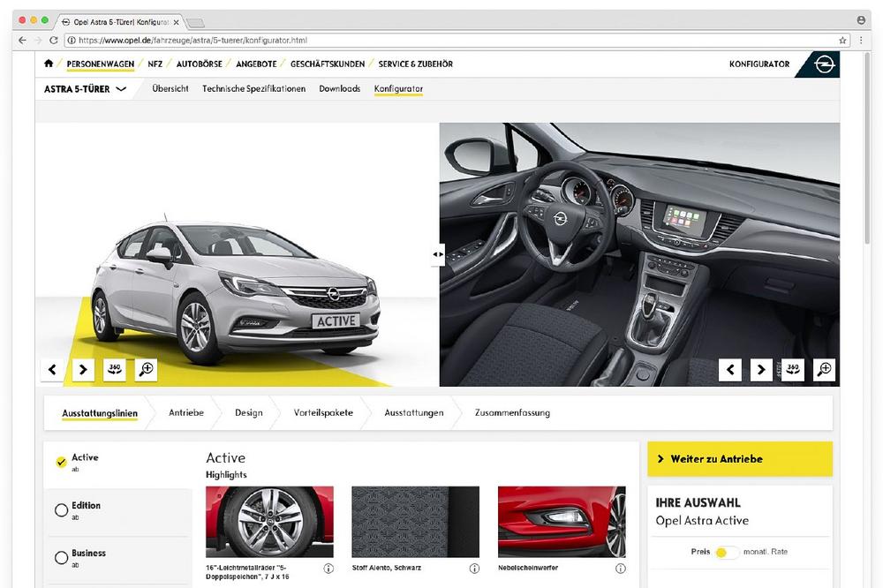Open the Technische Spezifikationen link
The image size is (883, 588).
[253, 89]
